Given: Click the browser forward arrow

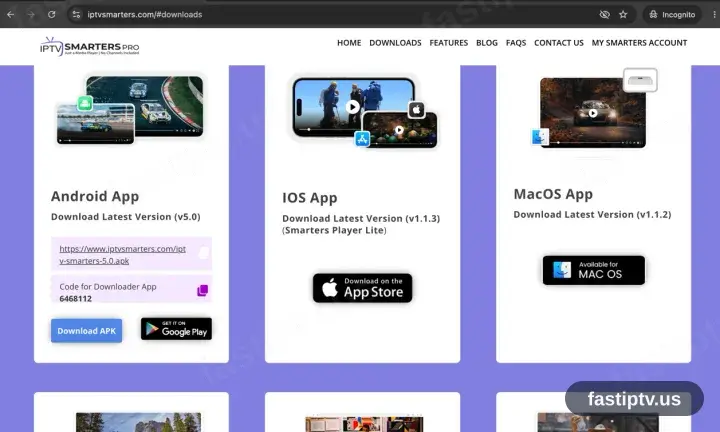Looking at the screenshot, I should tap(31, 15).
